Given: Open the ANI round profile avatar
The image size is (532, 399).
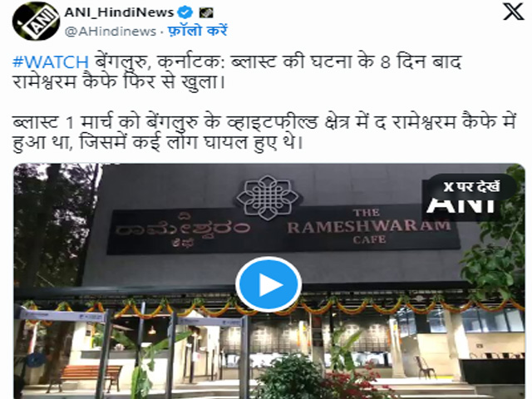Looking at the screenshot, I should (36, 21).
